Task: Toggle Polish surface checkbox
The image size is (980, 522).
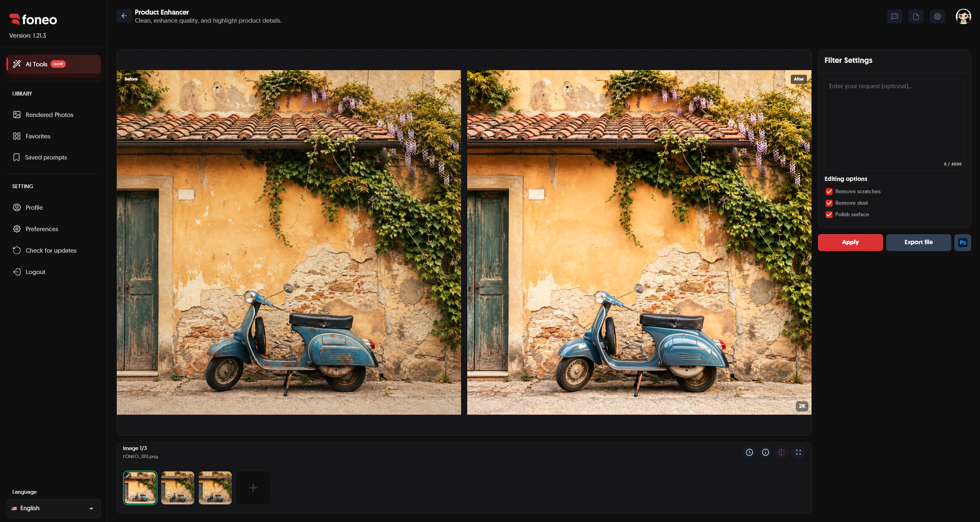Action: [x=829, y=214]
